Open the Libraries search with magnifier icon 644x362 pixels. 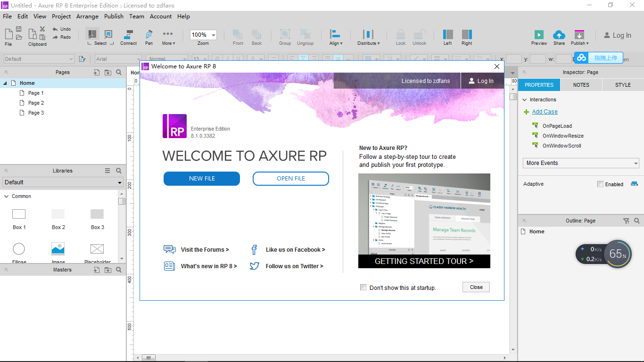[x=118, y=170]
